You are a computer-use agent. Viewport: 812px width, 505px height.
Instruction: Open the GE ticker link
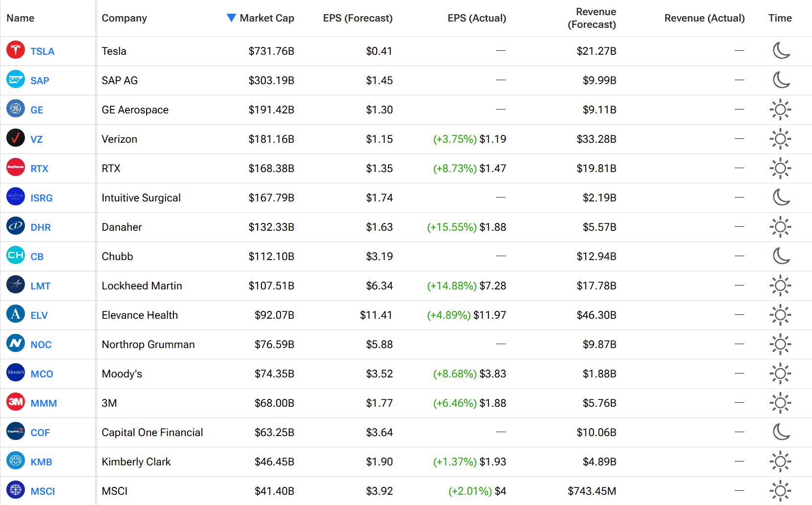(x=37, y=110)
